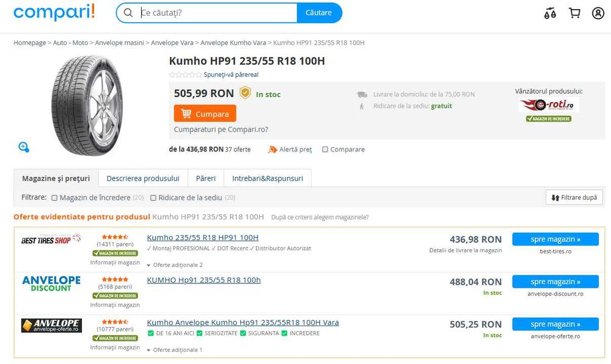Click the Kumho tire product thumbnail
The height and width of the screenshot is (364, 611).
[87, 105]
